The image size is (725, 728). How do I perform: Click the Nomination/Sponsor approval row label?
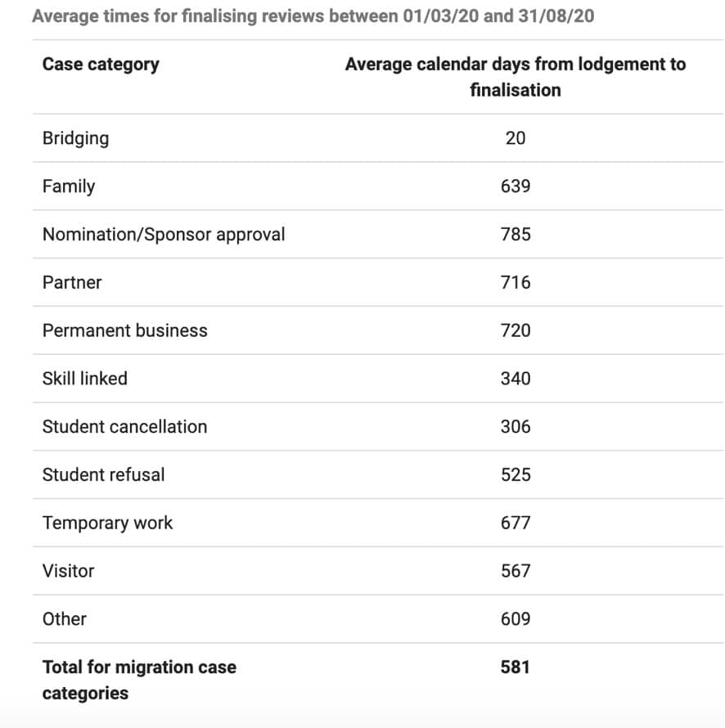164,235
